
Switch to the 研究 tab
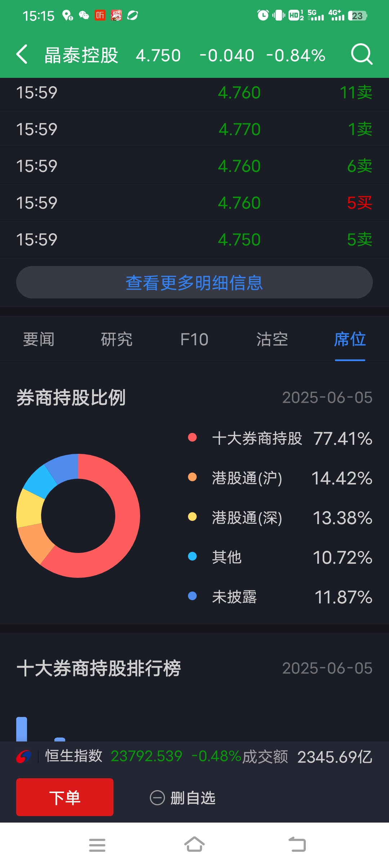117,339
